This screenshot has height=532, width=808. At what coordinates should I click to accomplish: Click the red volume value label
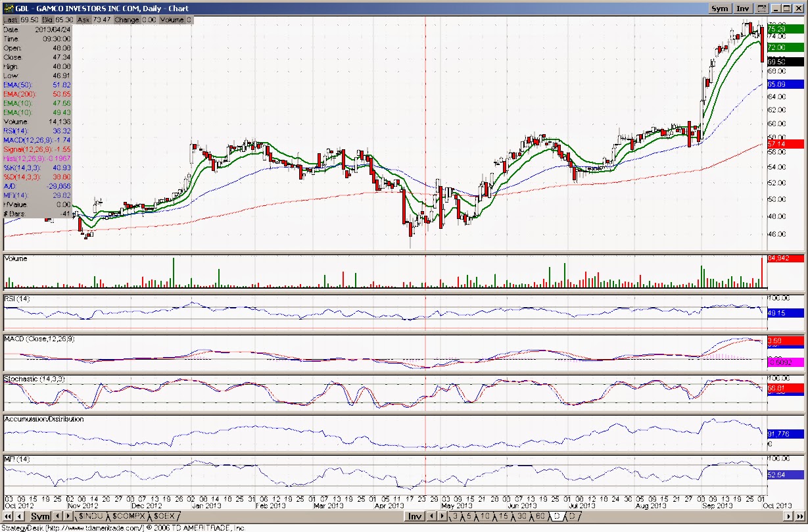coord(784,259)
